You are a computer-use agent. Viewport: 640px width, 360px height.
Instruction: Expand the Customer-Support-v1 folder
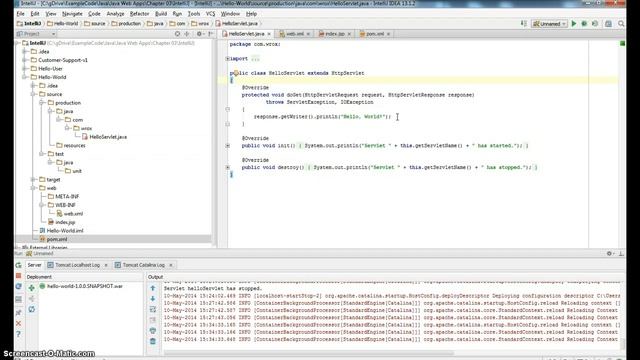tap(24, 60)
